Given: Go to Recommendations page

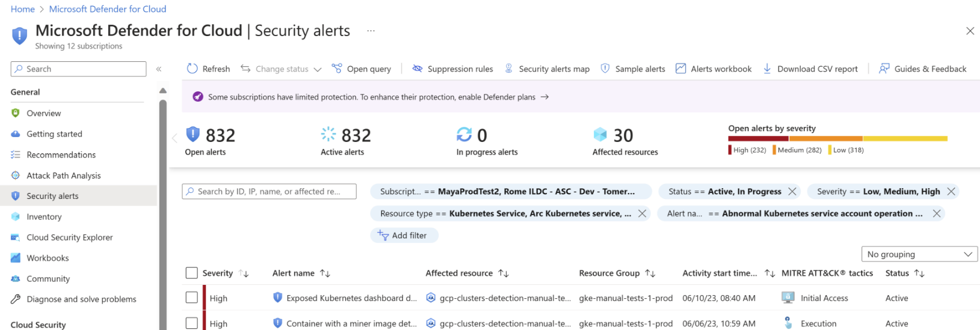Looking at the screenshot, I should click(61, 154).
